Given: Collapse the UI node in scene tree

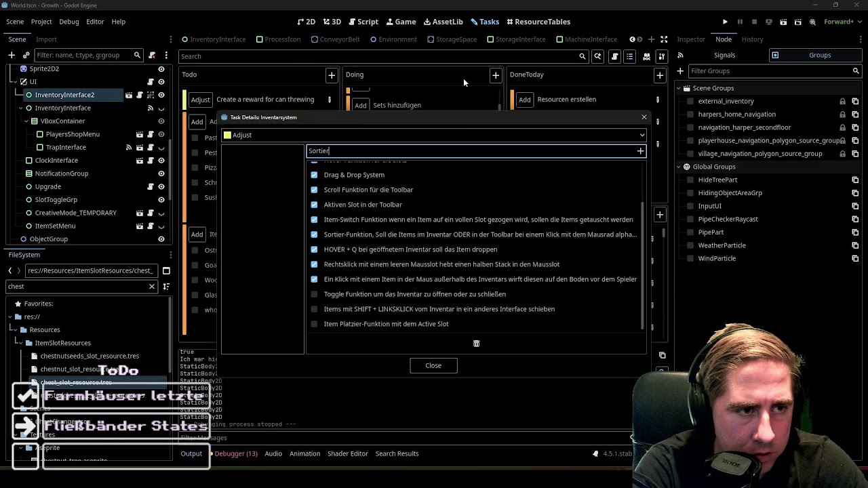Looking at the screenshot, I should coord(15,81).
